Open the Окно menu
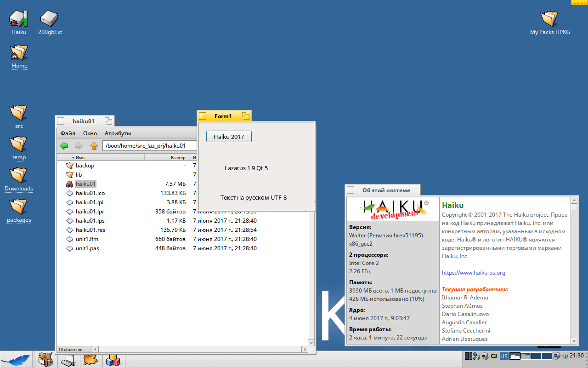Viewport: 588px width, 368px height. point(90,133)
